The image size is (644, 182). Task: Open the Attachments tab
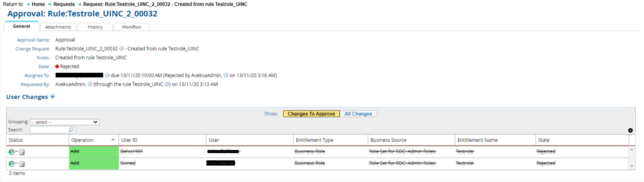[58, 27]
